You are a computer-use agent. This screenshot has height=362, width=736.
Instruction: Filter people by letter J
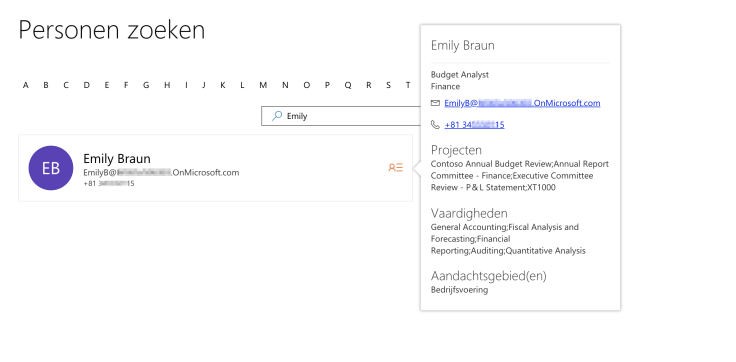point(204,85)
